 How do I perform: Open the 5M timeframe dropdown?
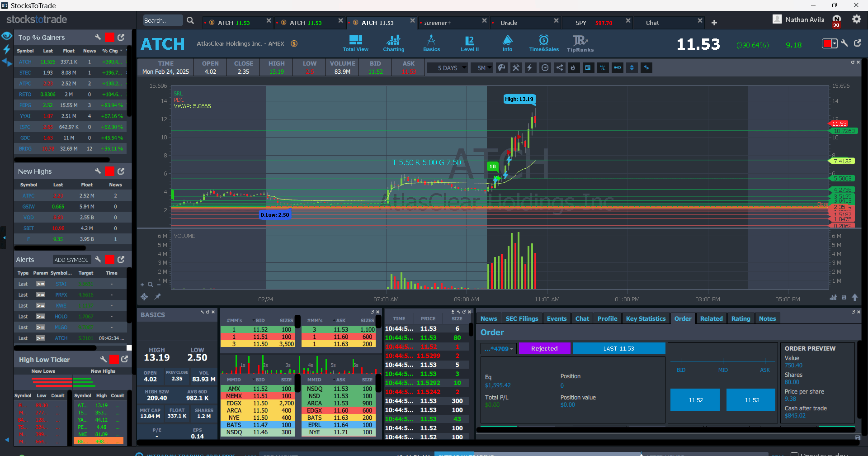pyautogui.click(x=482, y=68)
